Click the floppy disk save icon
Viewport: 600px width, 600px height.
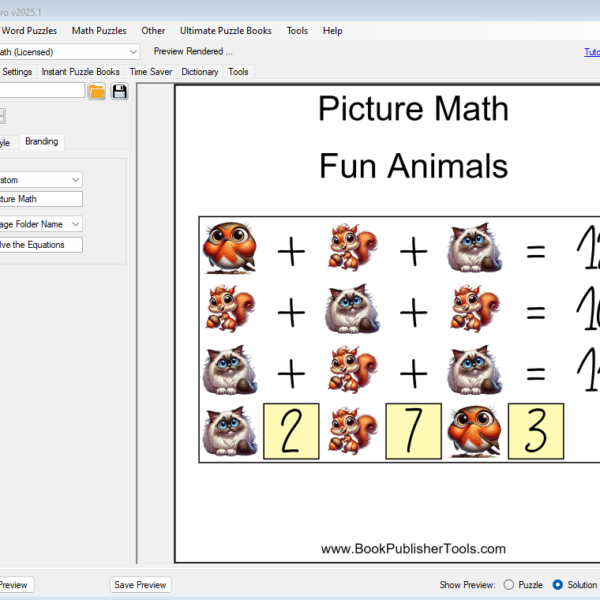(120, 92)
